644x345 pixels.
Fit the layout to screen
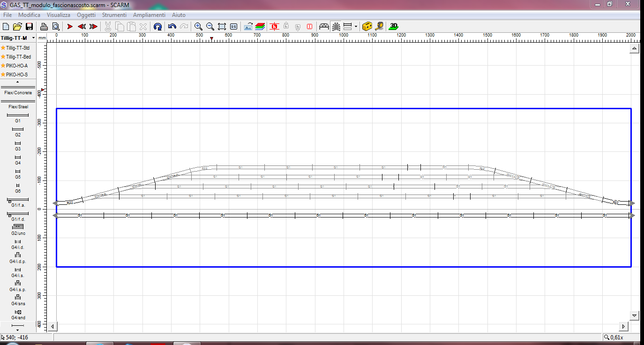(222, 27)
